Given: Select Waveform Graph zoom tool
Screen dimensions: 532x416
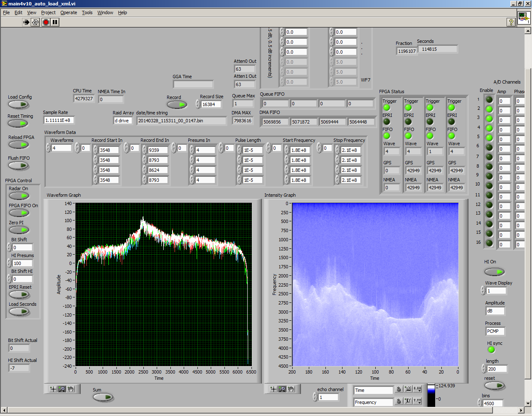Looking at the screenshot, I should pyautogui.click(x=62, y=389).
